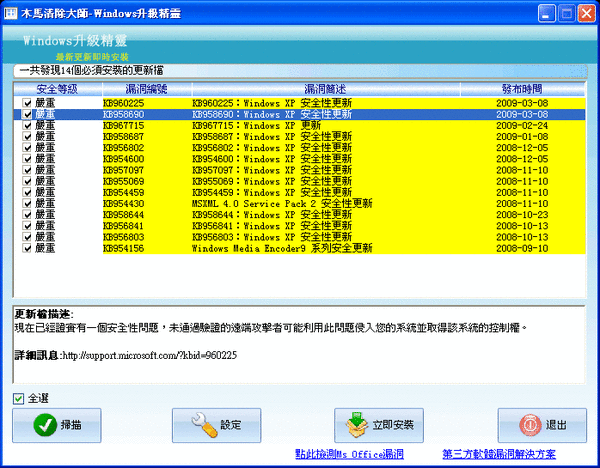
Task: Toggle the KB954430 row checkbox
Action: [x=27, y=203]
